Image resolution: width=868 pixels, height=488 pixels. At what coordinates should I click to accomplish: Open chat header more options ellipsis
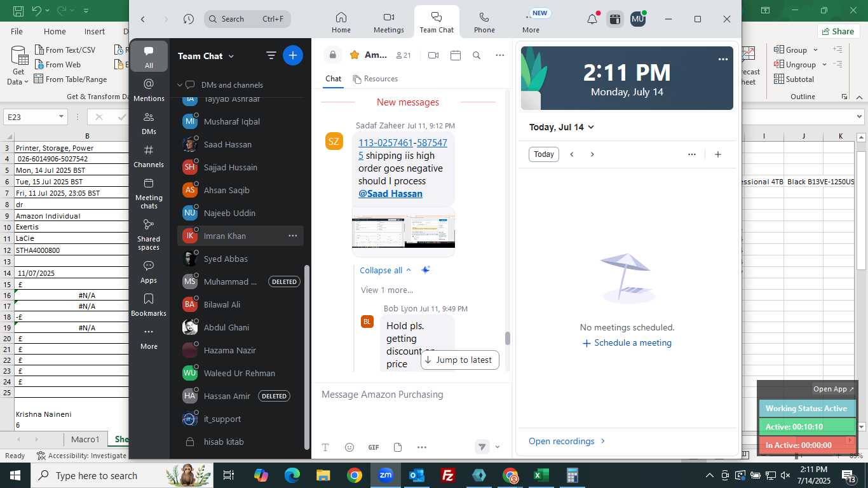[x=500, y=55]
